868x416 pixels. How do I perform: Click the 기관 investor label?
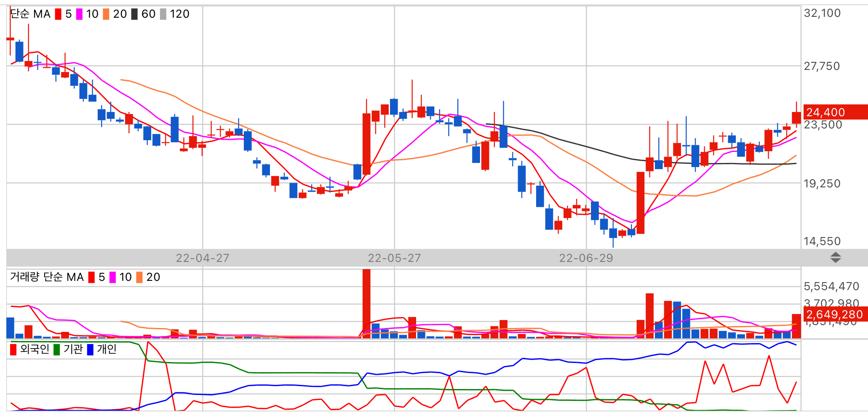click(73, 349)
